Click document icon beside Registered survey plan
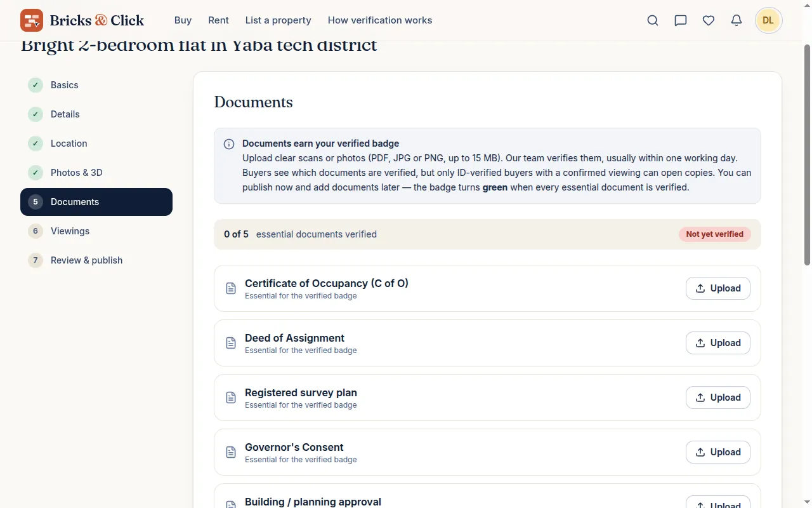Screen dimensions: 812x508 [x=231, y=398]
